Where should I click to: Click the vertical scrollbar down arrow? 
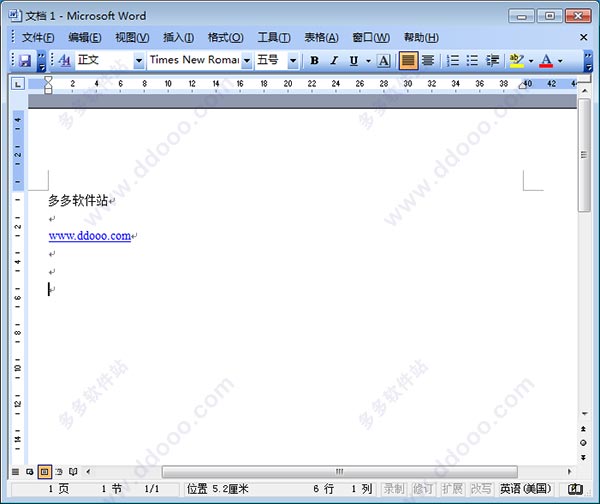point(584,414)
